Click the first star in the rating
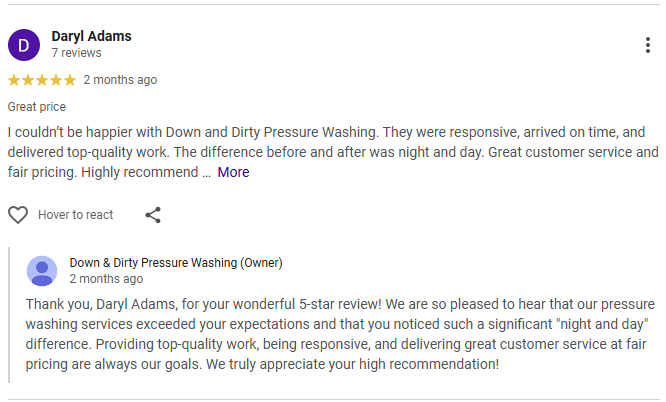Image resolution: width=666 pixels, height=402 pixels. (x=14, y=80)
